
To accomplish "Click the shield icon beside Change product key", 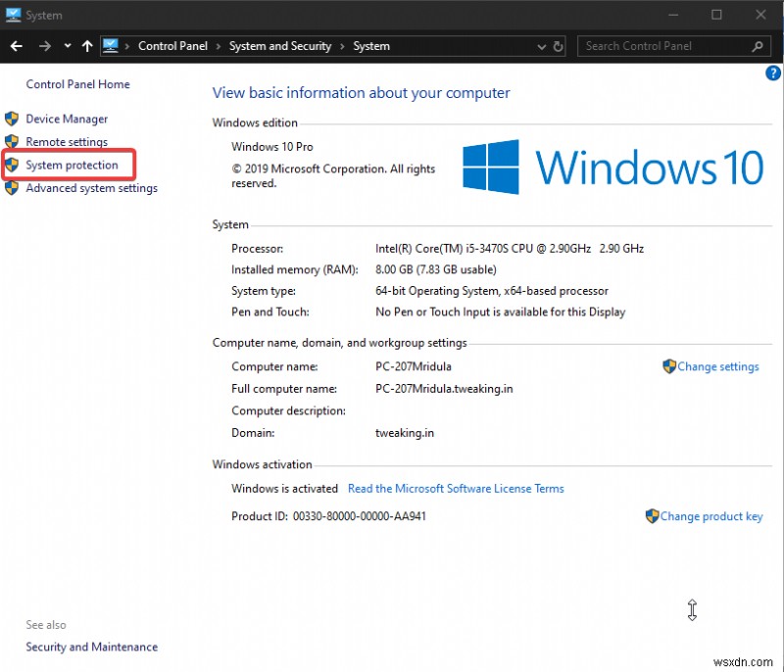I will pos(652,516).
